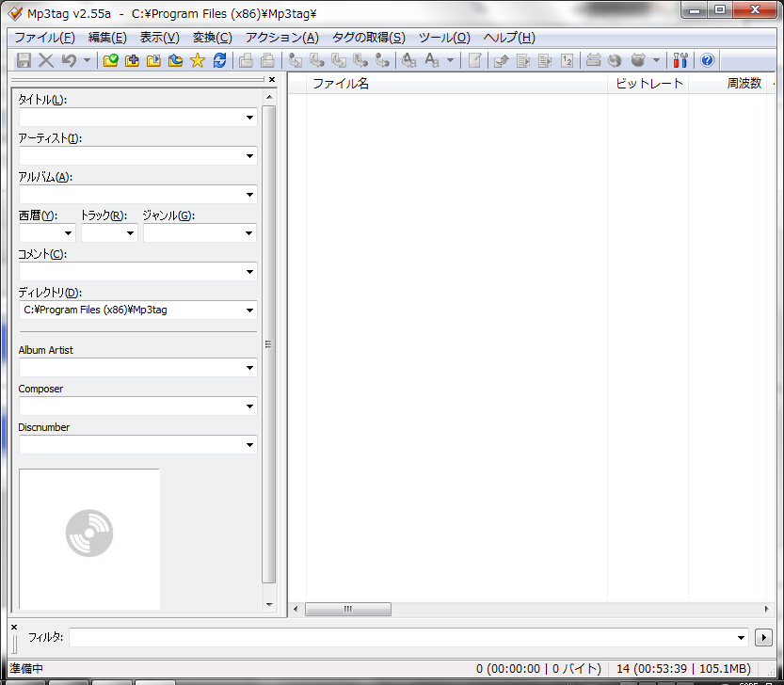
Task: Click the Remove tag X icon
Action: point(46,60)
